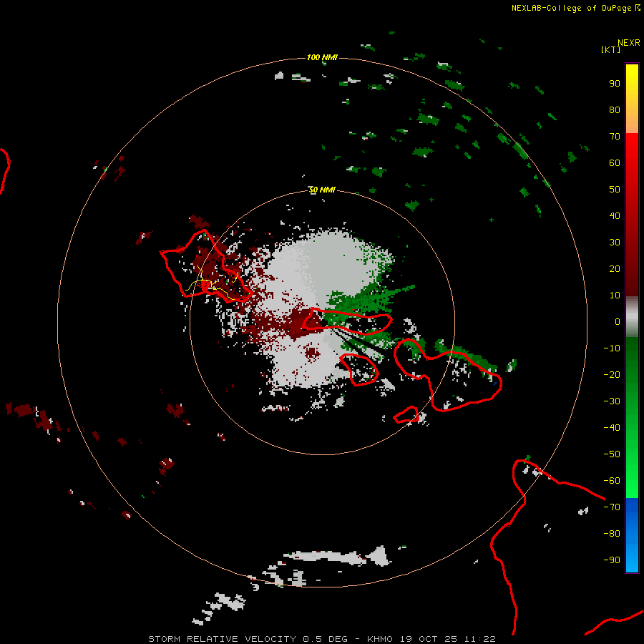
Task: Click the "10" value on velocity scale
Action: coord(615,296)
